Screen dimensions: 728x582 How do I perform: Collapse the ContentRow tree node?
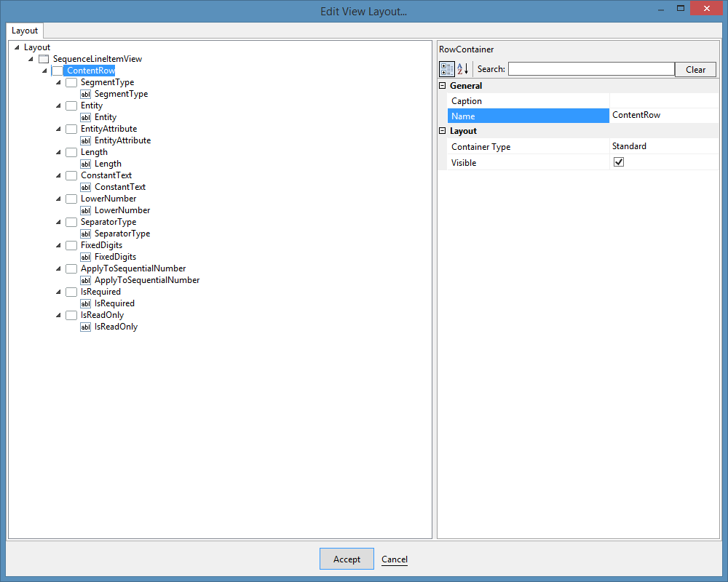pyautogui.click(x=44, y=71)
